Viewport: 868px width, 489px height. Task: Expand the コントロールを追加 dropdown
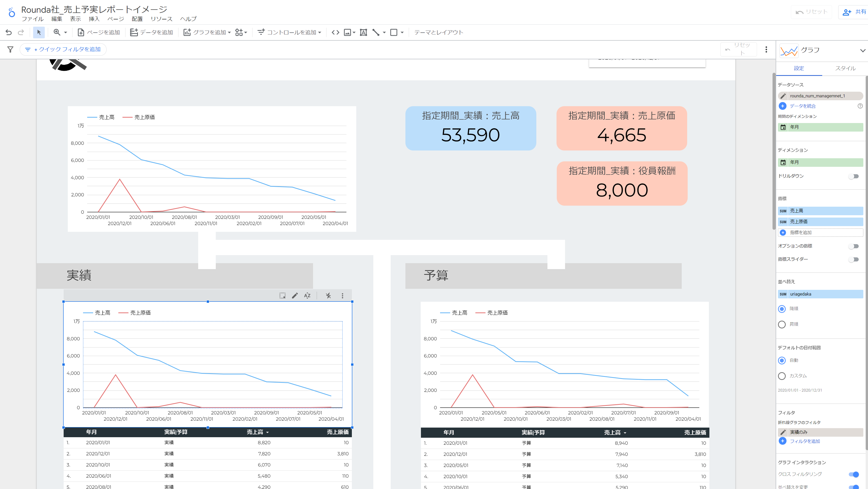click(290, 32)
